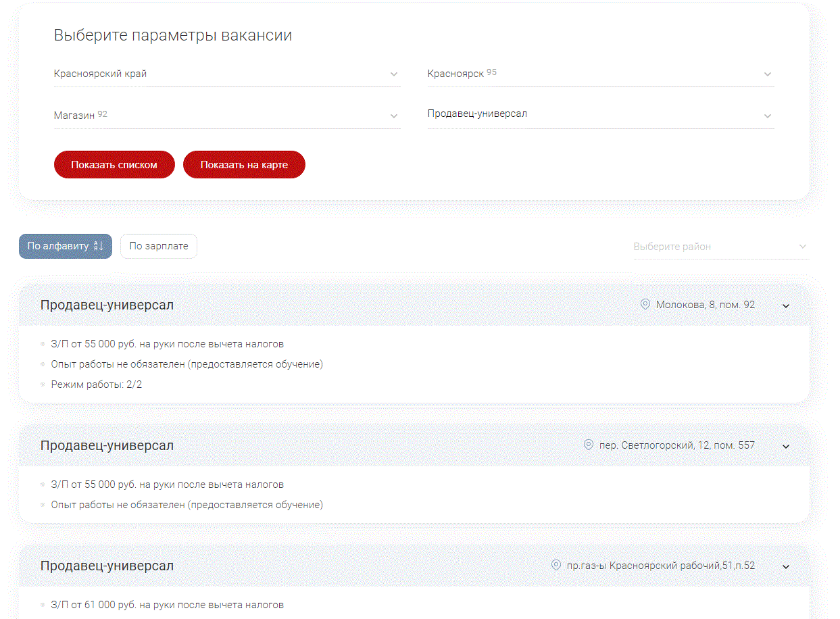Screen dimensions: 840x619
Task: Open the Магазин workplace type dropdown
Action: (227, 116)
